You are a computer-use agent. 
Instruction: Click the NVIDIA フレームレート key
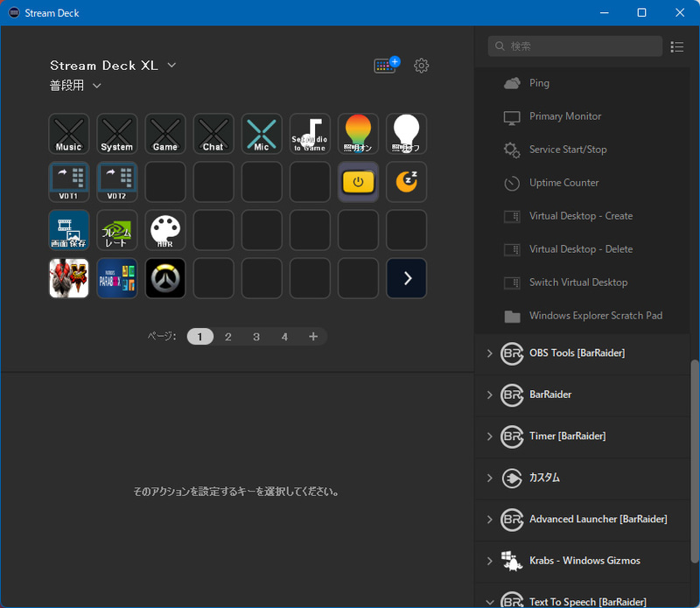(117, 230)
